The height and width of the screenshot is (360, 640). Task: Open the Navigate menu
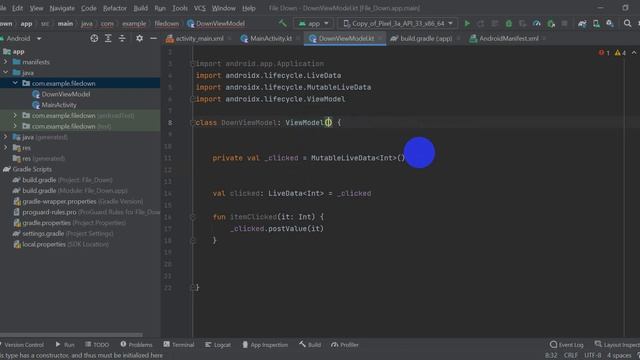[x=62, y=8]
